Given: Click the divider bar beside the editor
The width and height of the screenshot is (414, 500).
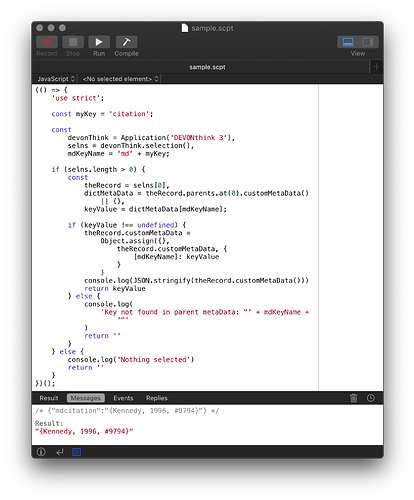Looking at the screenshot, I should pos(318,237).
